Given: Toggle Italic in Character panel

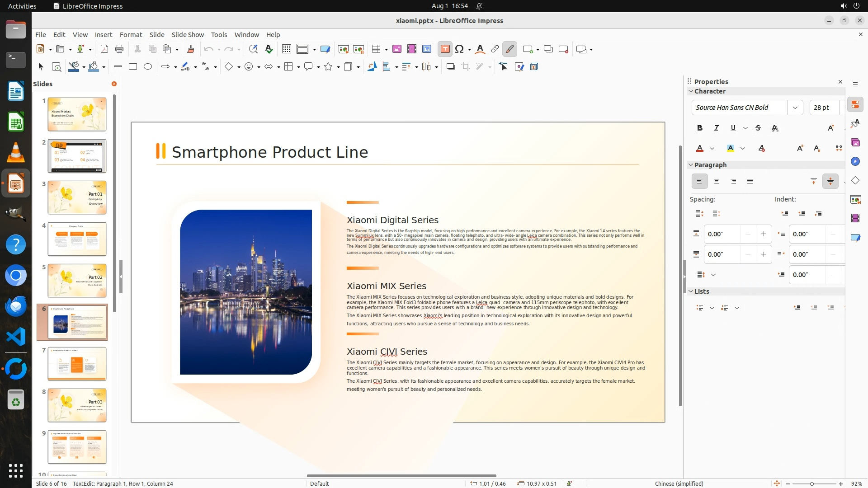Looking at the screenshot, I should 716,128.
